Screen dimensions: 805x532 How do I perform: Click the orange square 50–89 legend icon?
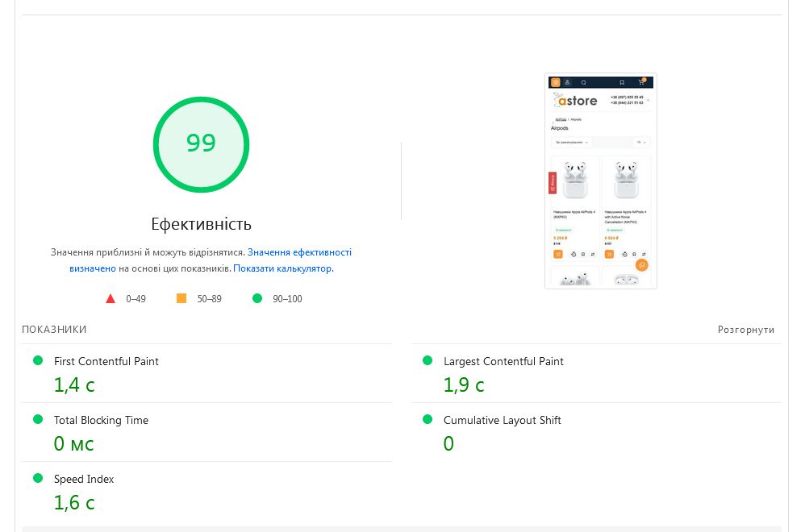(x=181, y=298)
